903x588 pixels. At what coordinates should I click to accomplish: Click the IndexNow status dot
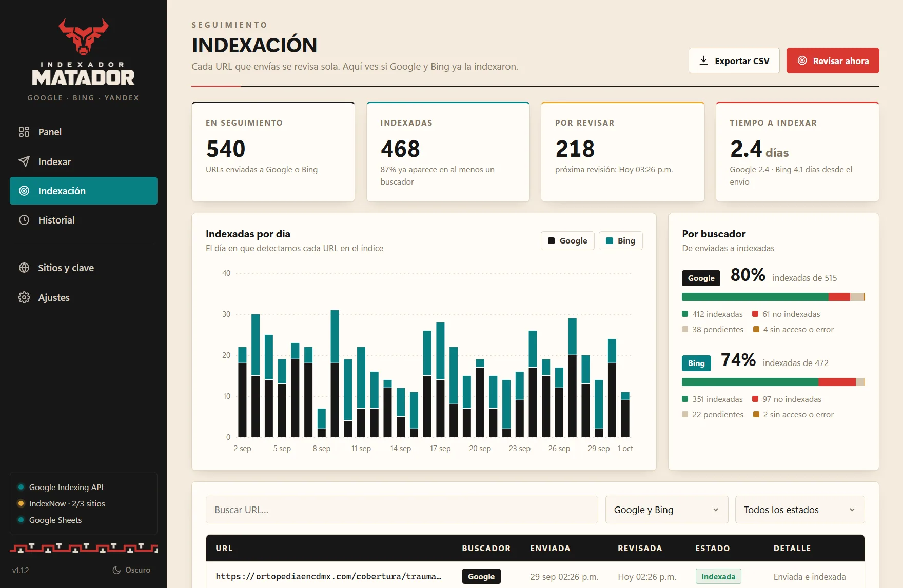click(x=21, y=503)
